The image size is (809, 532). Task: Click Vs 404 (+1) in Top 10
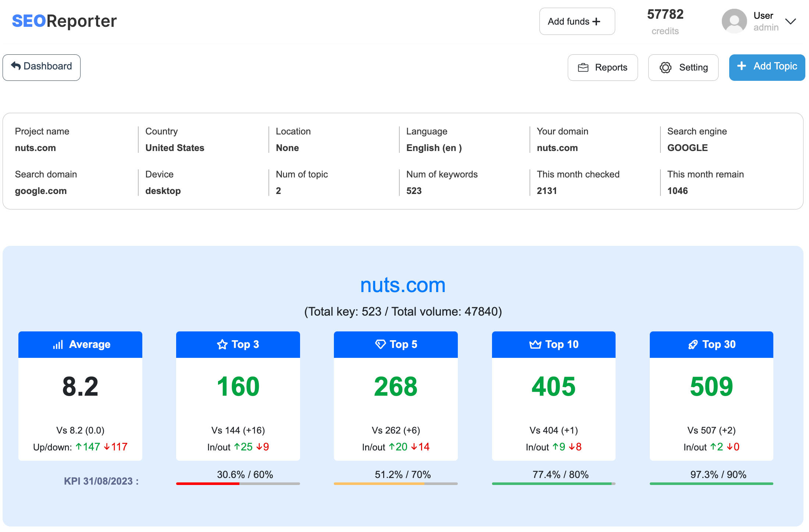(554, 430)
